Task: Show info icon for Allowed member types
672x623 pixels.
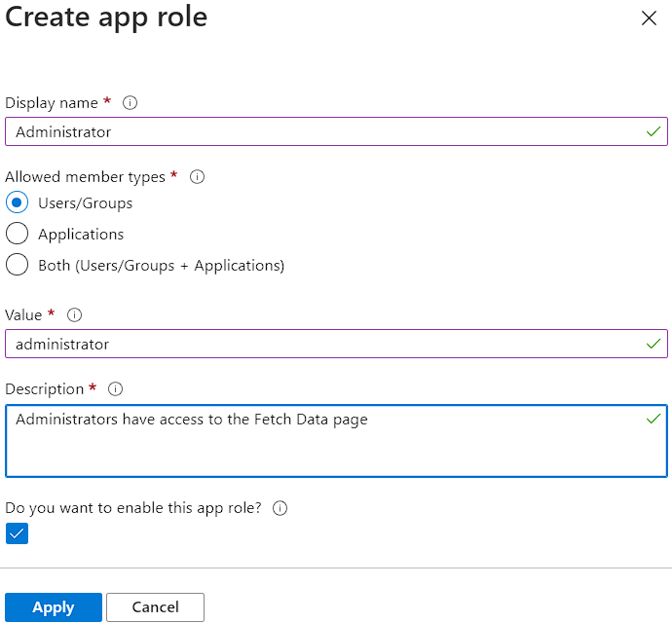Action: (x=197, y=176)
